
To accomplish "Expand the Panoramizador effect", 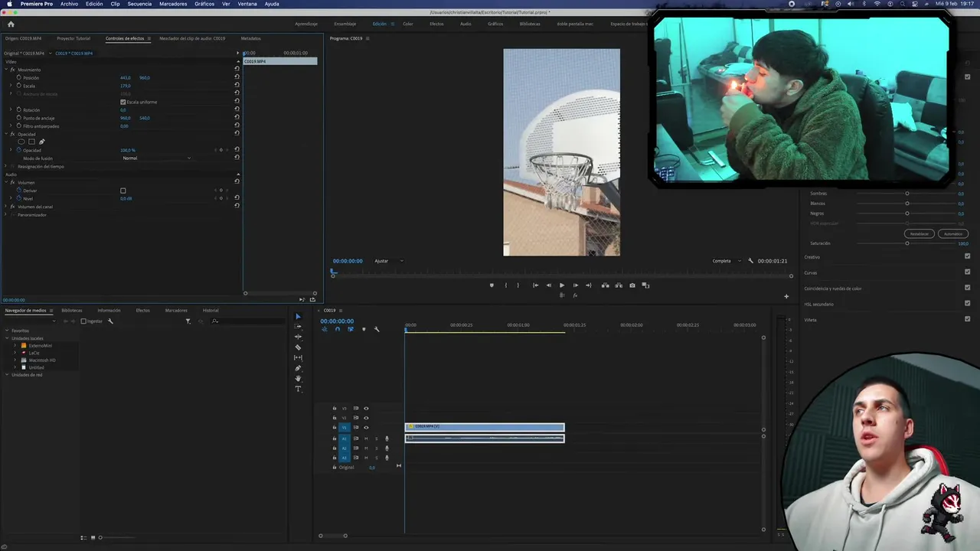I will pos(5,215).
